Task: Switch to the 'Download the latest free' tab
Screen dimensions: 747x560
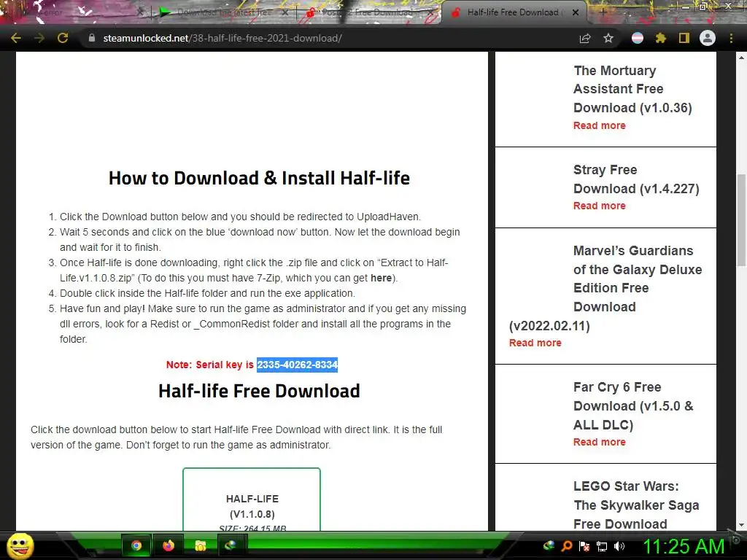Action: tap(222, 12)
